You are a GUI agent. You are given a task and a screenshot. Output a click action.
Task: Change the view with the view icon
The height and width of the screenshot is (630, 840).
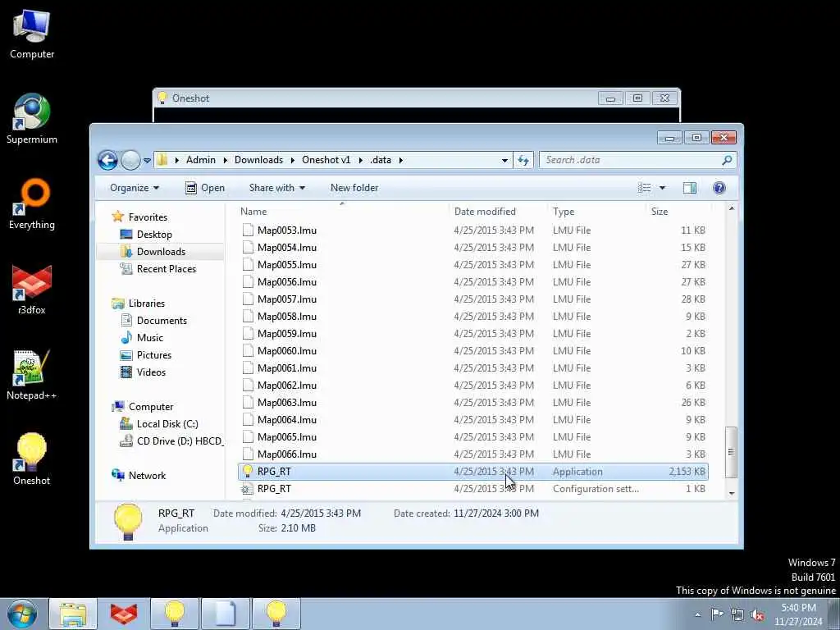tap(645, 188)
